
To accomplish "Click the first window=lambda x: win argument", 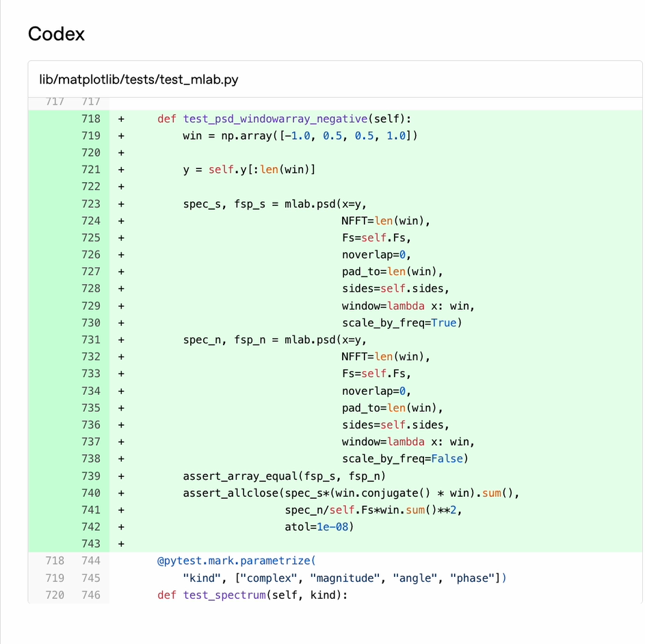I will [x=408, y=306].
